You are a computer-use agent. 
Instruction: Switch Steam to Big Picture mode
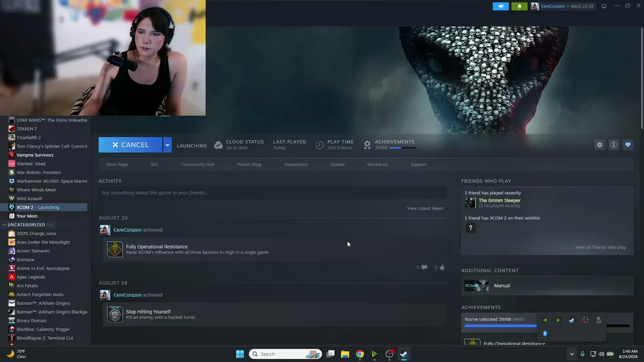point(604,6)
